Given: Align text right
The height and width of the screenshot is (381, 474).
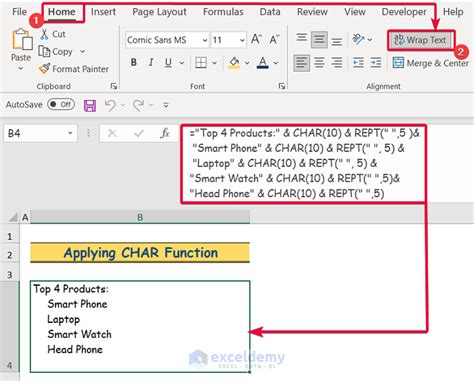Looking at the screenshot, I should (337, 63).
